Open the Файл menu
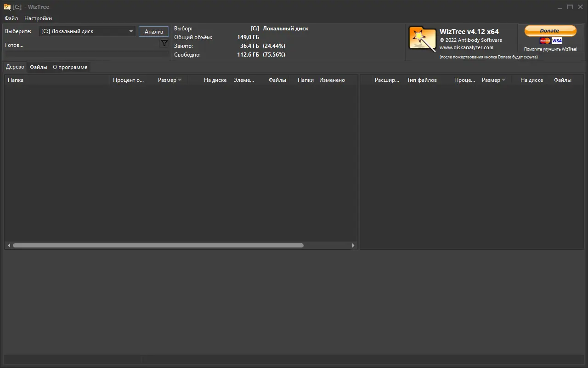The width and height of the screenshot is (588, 368). pyautogui.click(x=11, y=18)
